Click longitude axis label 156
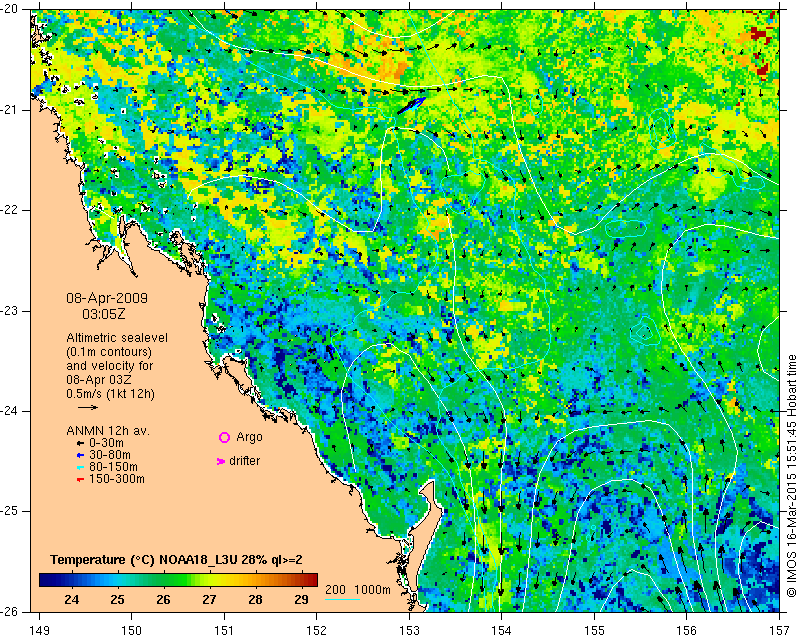800x640 pixels. 687,631
